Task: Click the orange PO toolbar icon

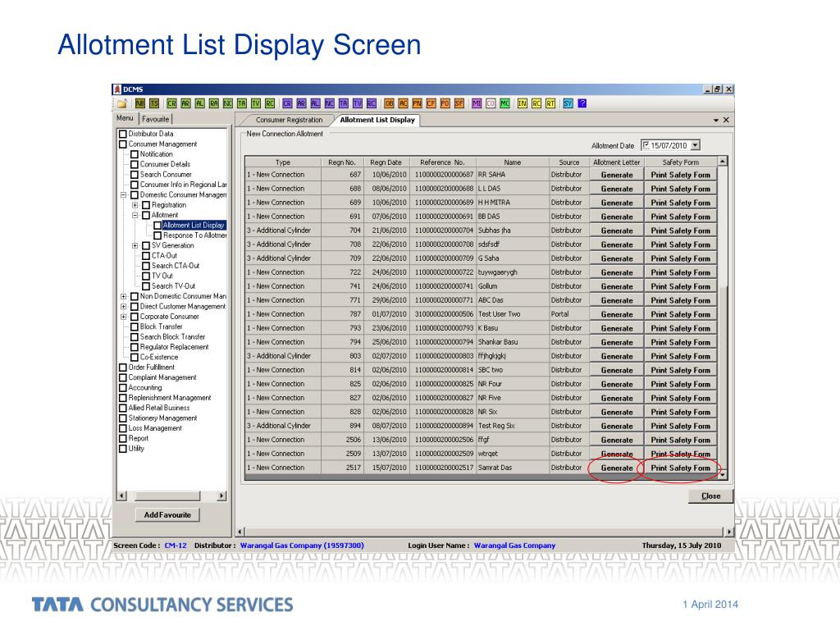Action: click(x=445, y=103)
